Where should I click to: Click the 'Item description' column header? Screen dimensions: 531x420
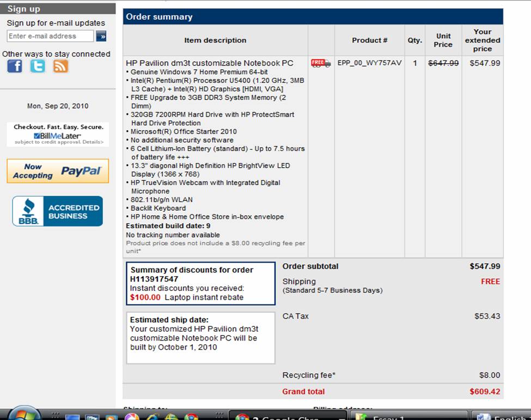click(x=215, y=40)
